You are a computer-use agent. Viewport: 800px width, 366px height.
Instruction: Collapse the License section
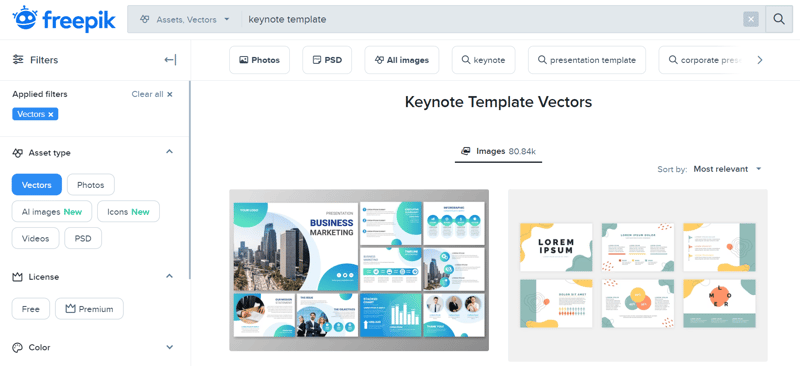[x=170, y=276]
